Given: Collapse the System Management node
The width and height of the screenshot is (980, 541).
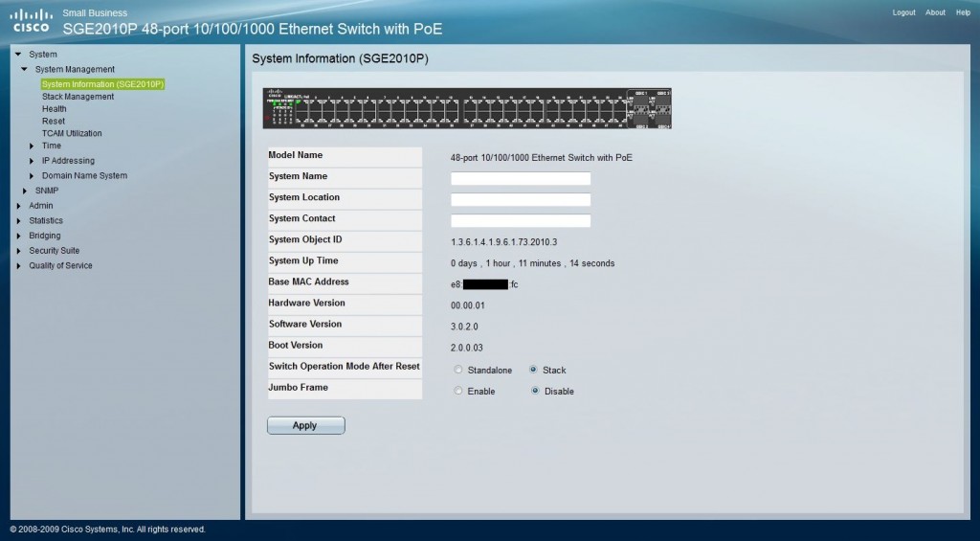Looking at the screenshot, I should click(24, 70).
